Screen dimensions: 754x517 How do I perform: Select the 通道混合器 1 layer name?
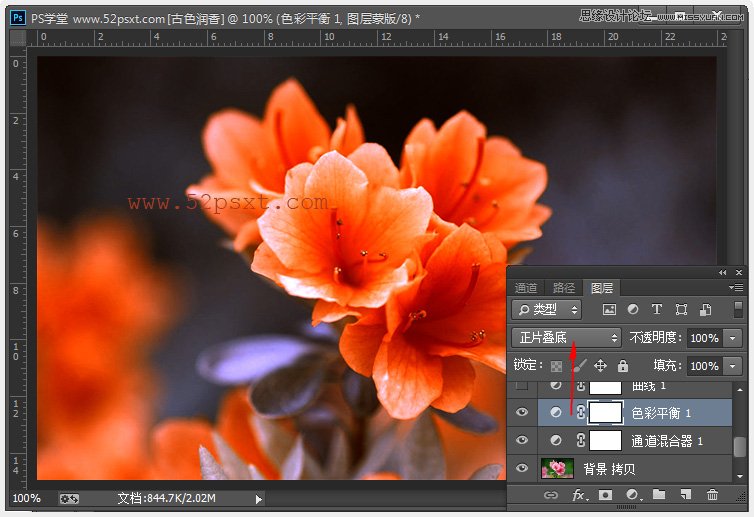[667, 441]
